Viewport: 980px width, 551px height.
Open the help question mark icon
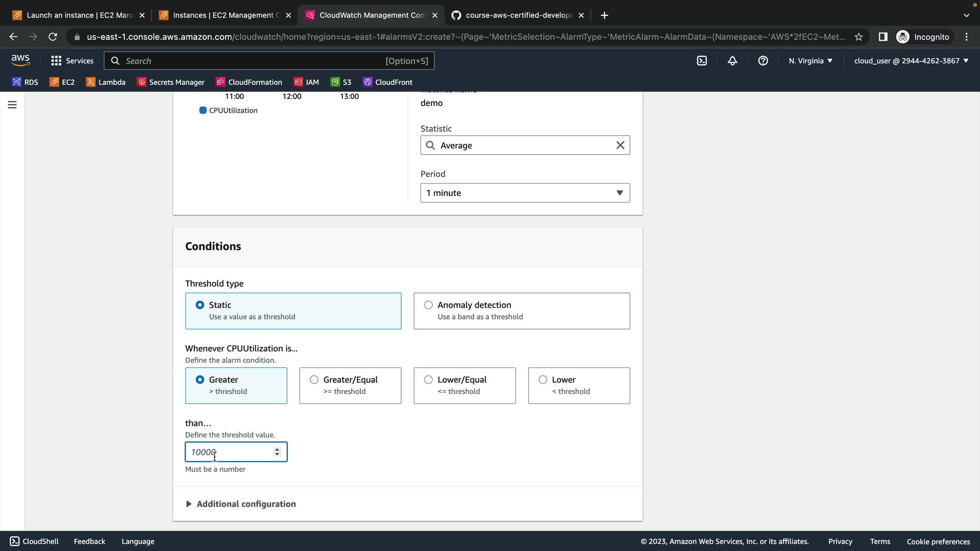(x=763, y=61)
